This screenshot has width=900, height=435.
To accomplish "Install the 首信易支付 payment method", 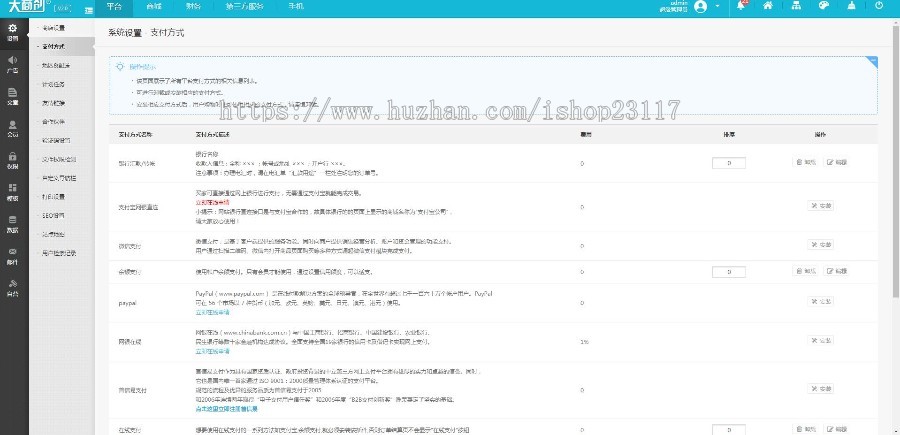I will pos(821,389).
